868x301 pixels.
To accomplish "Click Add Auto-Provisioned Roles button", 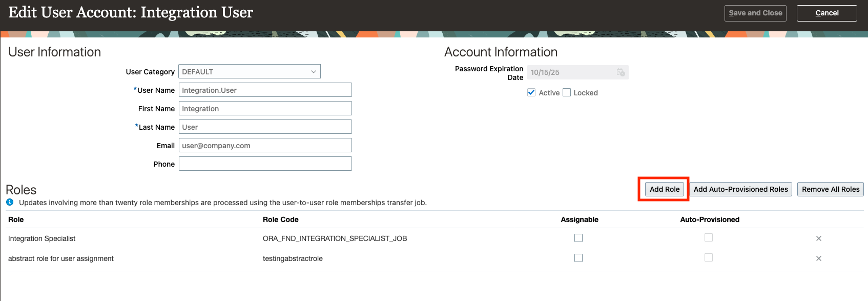I will click(x=740, y=189).
